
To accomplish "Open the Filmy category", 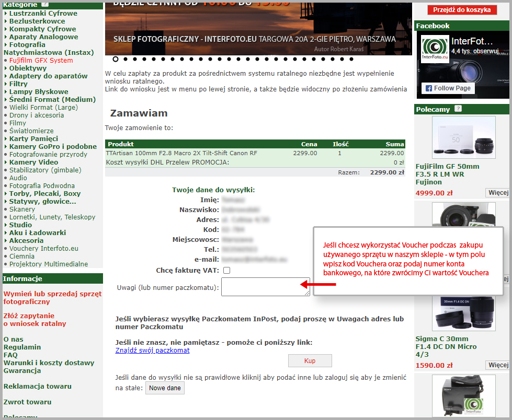I will (x=18, y=123).
